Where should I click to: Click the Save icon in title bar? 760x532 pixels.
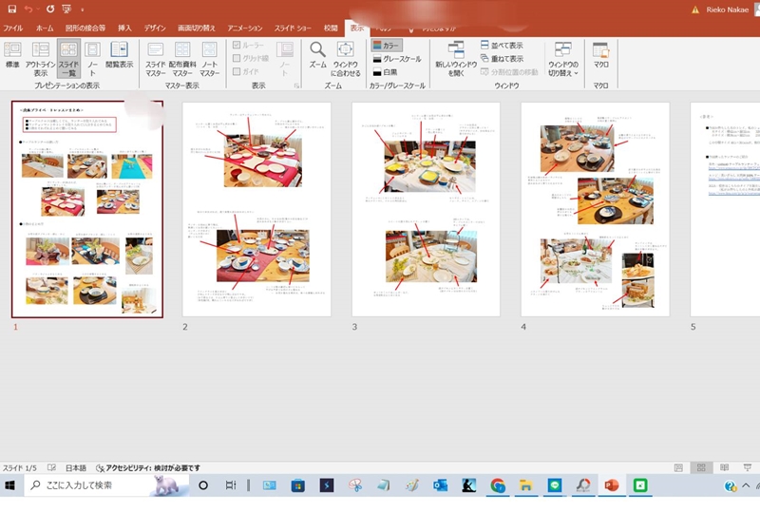coord(11,9)
